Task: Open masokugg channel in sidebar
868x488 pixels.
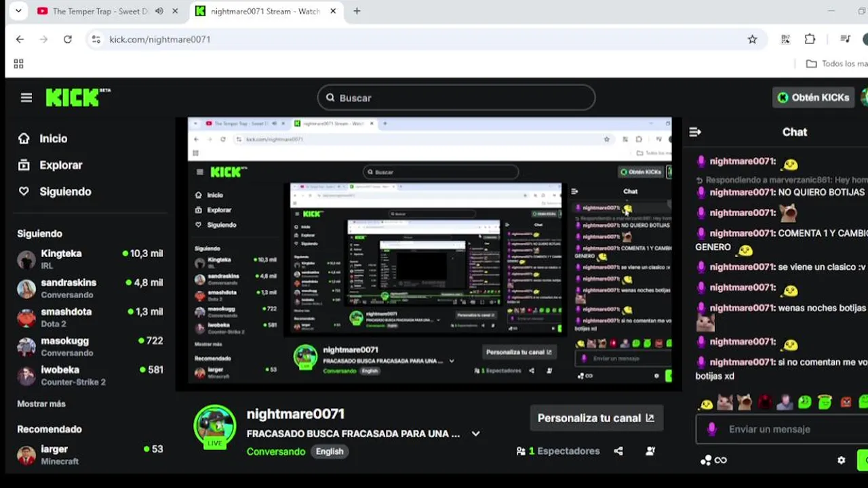Action: (90, 346)
